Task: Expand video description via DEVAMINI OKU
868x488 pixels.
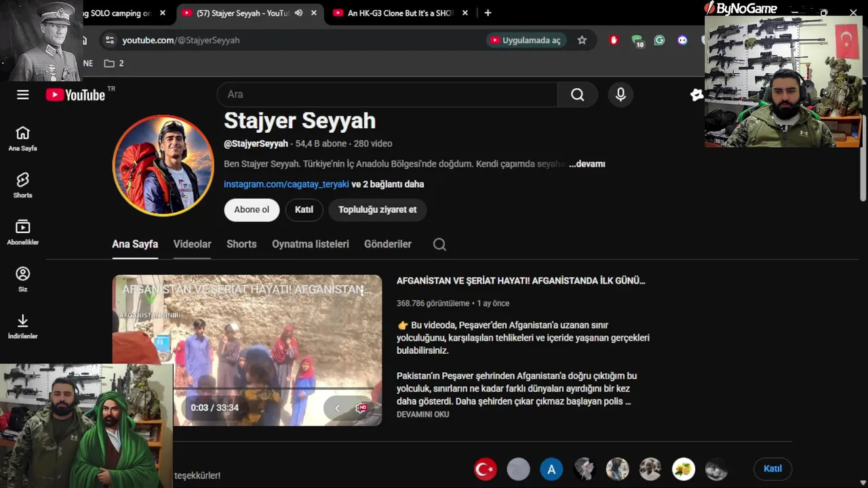Action: (423, 414)
